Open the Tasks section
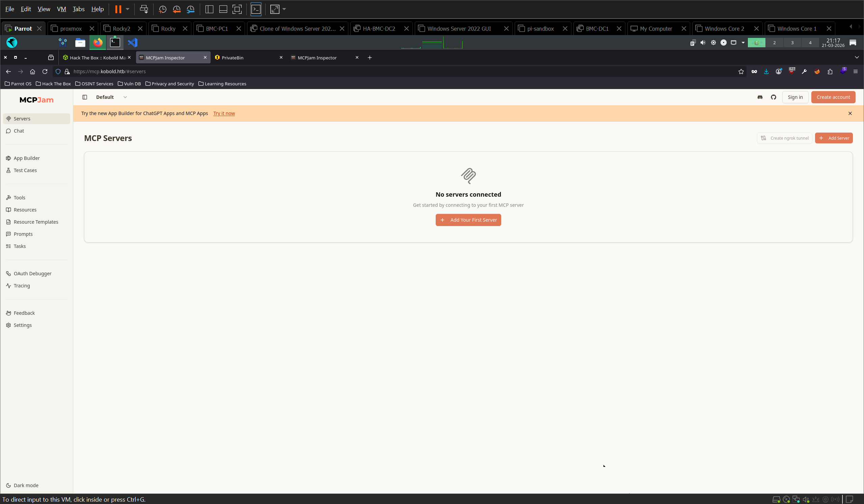Image resolution: width=864 pixels, height=504 pixels. [36, 246]
